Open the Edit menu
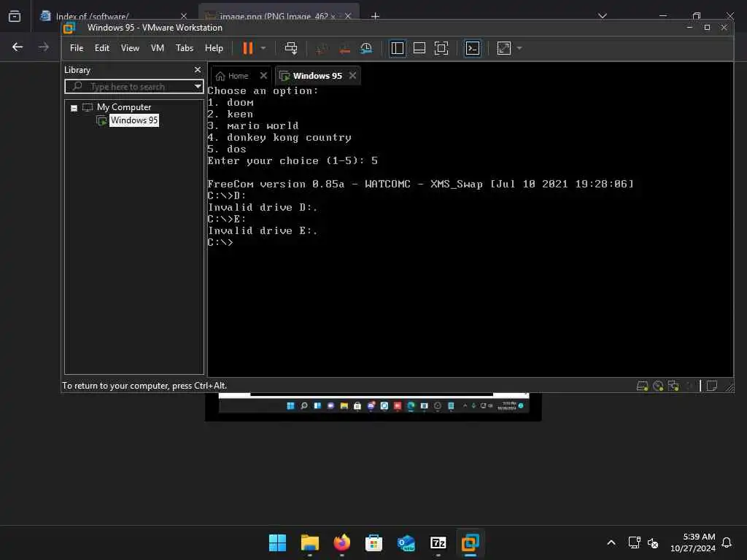The width and height of the screenshot is (747, 560). coord(102,48)
